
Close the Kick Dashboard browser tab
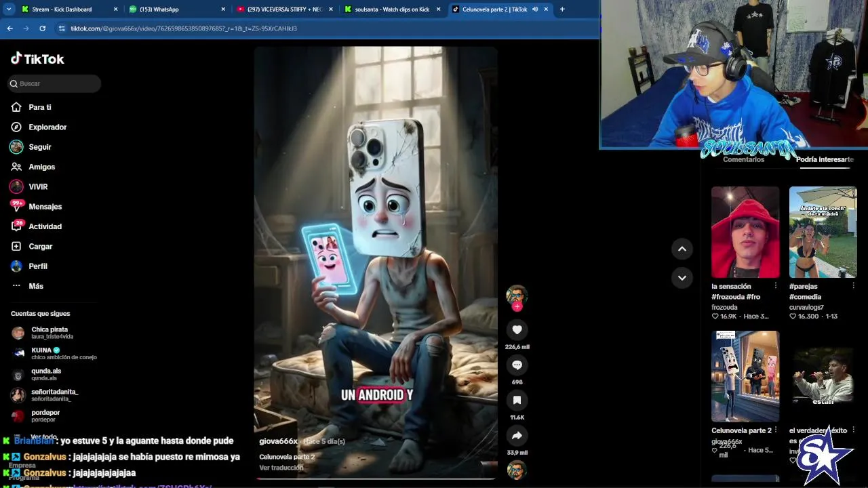tap(115, 9)
